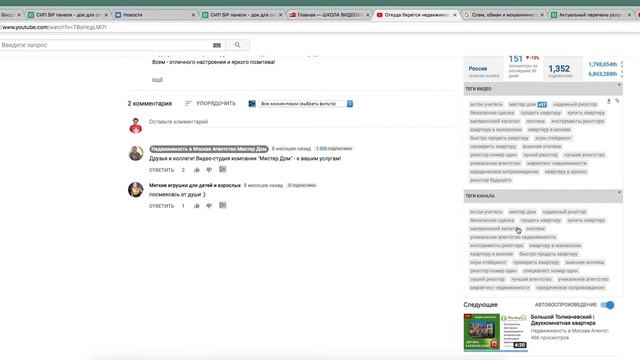Viewport: 640px width, 360px height.
Task: Close the Откуда берется недвижимость tab
Action: [455, 15]
